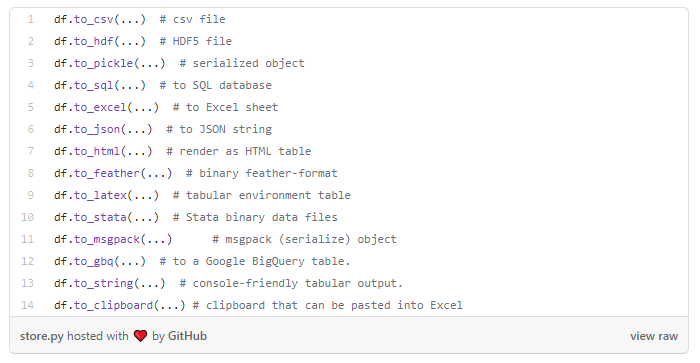This screenshot has width=700, height=363.
Task: Click the to_hdf method on line 2
Action: (94, 42)
